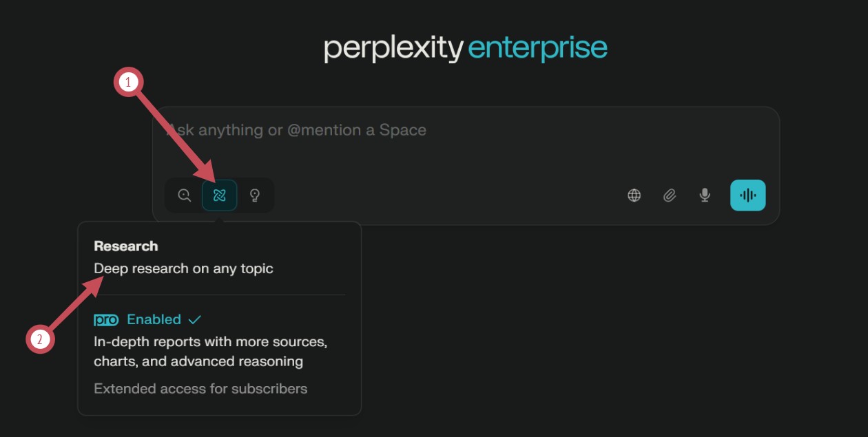
Task: Switch to the Labs lightbulb mode
Action: [255, 195]
